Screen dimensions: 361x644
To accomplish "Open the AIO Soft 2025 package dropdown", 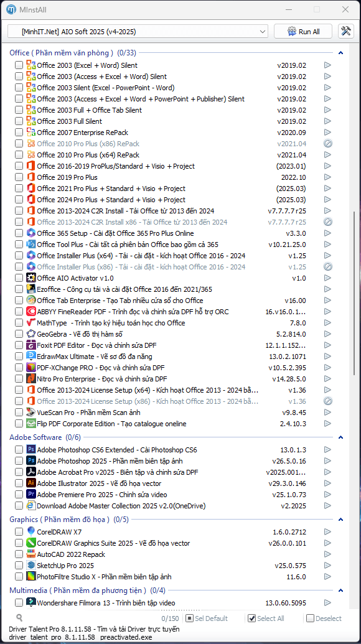I will tap(138, 31).
